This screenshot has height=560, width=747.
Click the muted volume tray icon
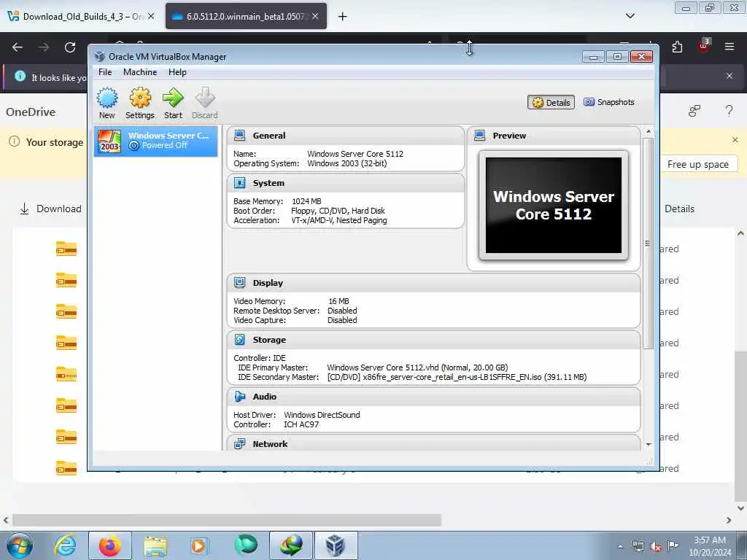(656, 547)
